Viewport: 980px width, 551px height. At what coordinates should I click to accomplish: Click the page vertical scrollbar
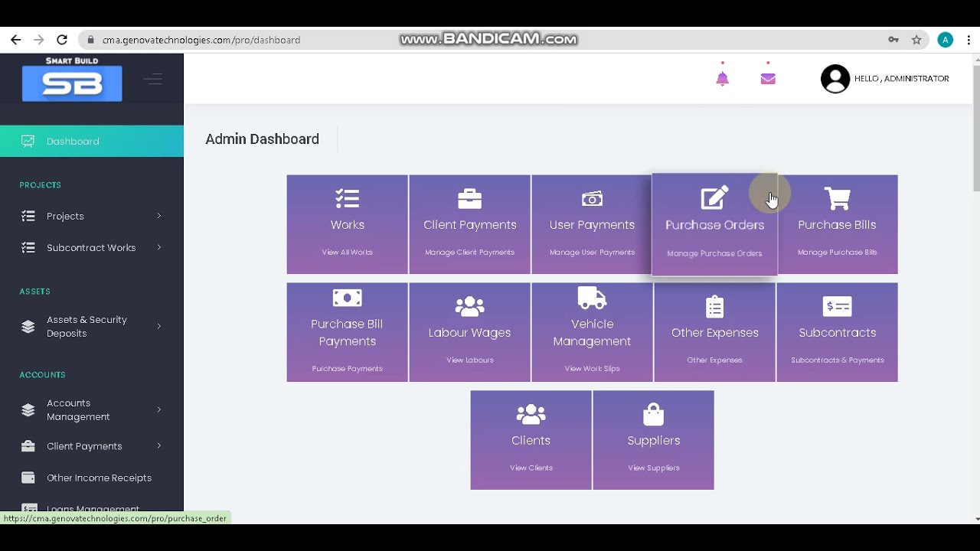[975, 129]
